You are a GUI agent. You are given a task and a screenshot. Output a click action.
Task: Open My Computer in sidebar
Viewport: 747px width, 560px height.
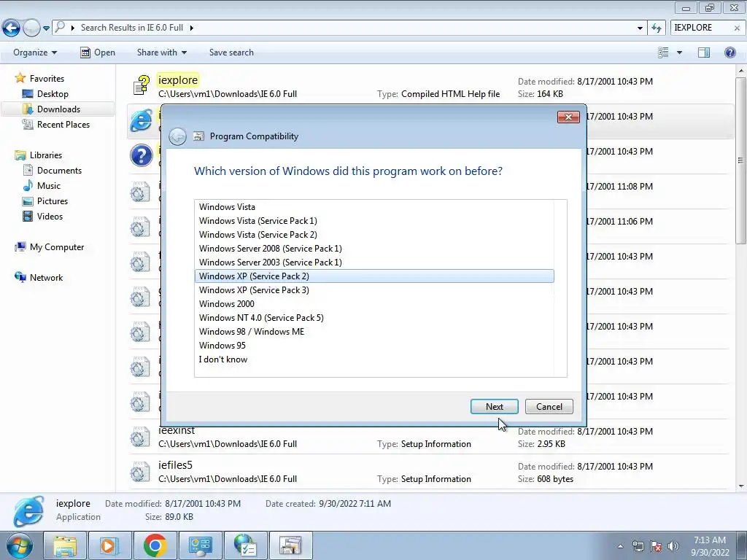coord(57,247)
